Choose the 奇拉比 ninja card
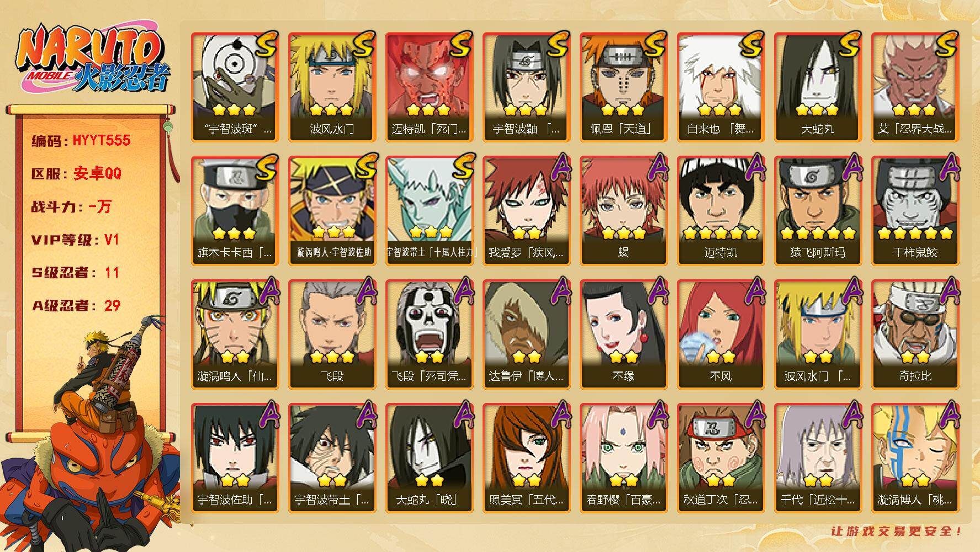 [915, 334]
